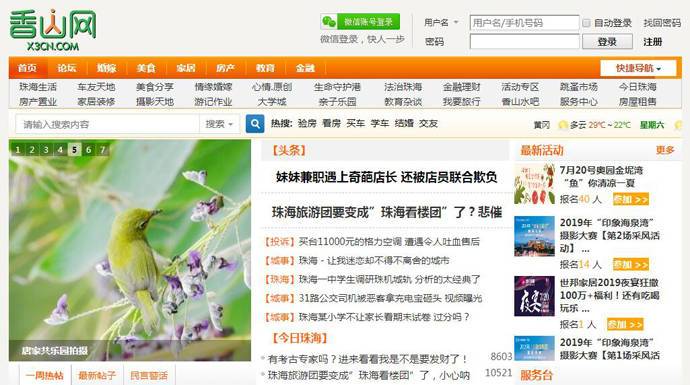The width and height of the screenshot is (690, 385).
Task: Click 参加 button for 奥园金坭湾 activity
Action: [x=631, y=200]
